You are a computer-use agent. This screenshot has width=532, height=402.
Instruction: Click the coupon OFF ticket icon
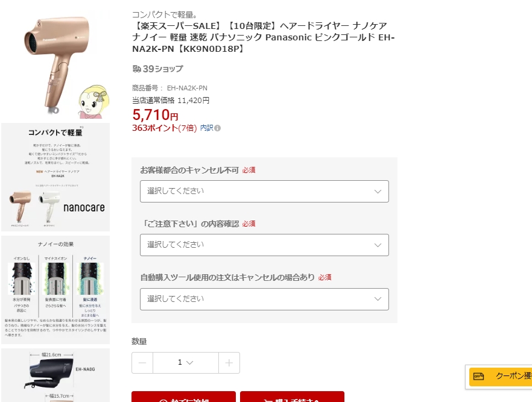478,376
